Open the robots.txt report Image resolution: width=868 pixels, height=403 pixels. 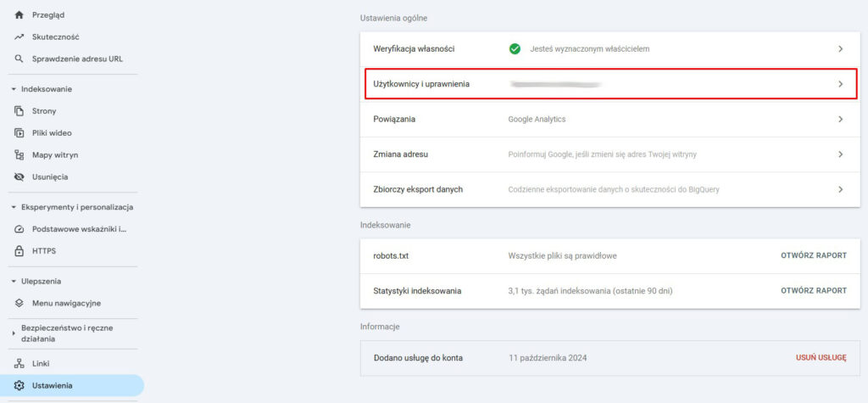pos(813,255)
